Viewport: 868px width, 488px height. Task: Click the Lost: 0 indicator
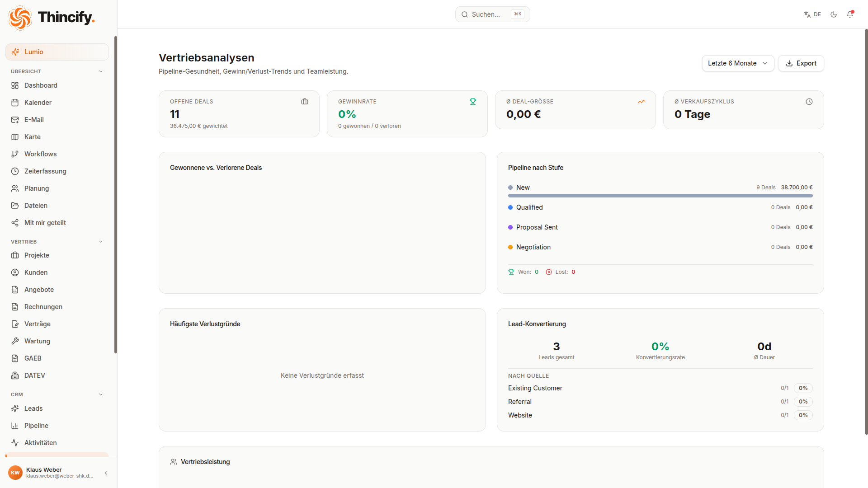coord(561,272)
